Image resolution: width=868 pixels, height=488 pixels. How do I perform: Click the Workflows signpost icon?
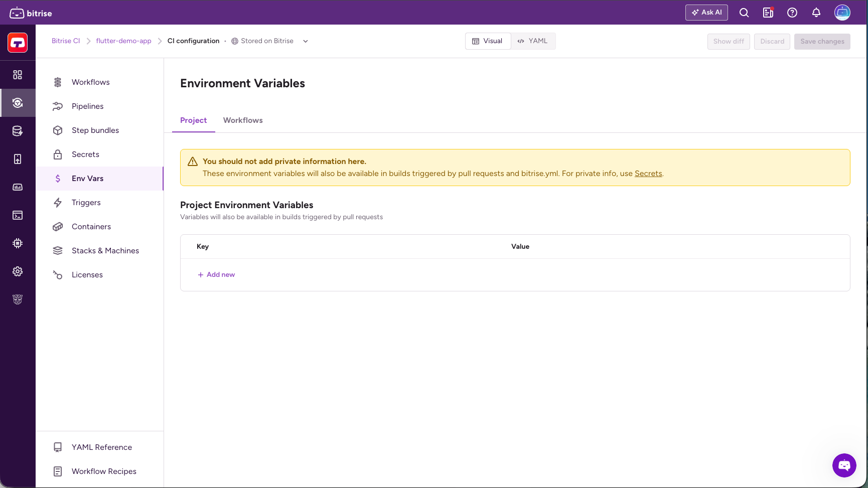pos(58,82)
